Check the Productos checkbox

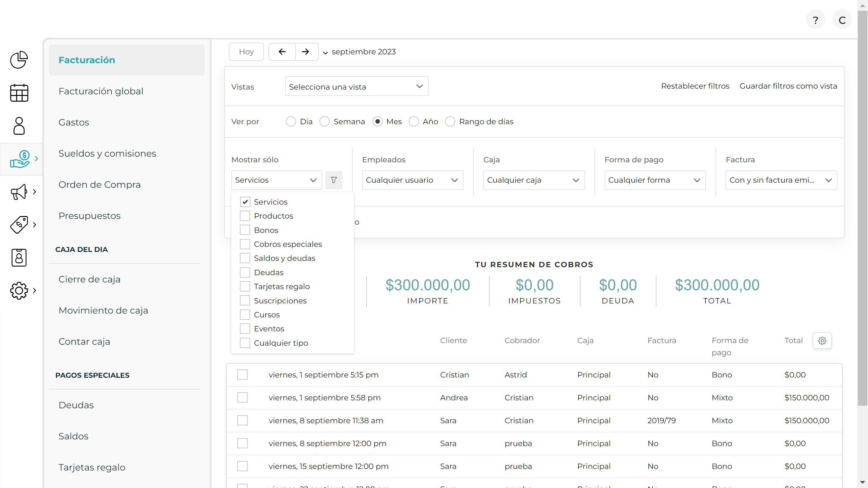[x=245, y=216]
